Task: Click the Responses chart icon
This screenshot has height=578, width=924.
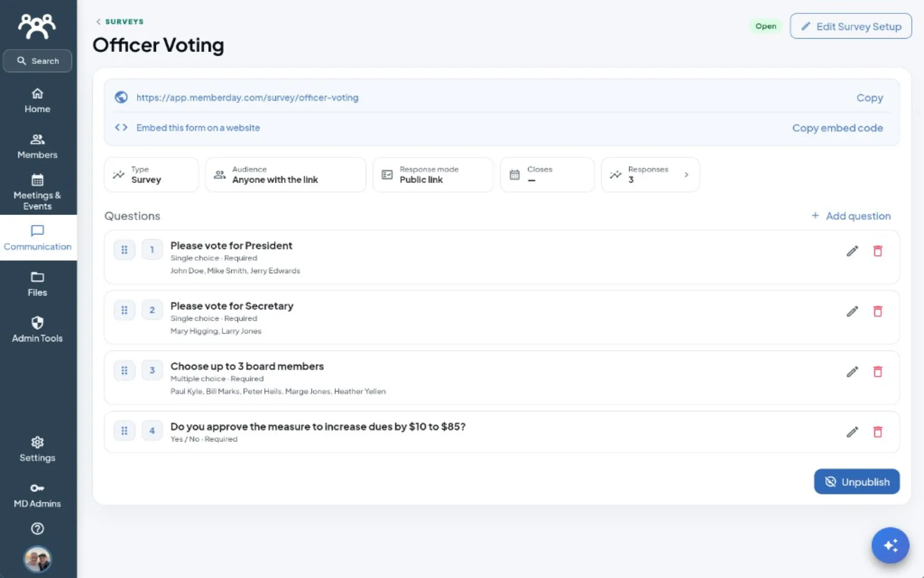Action: tap(615, 175)
